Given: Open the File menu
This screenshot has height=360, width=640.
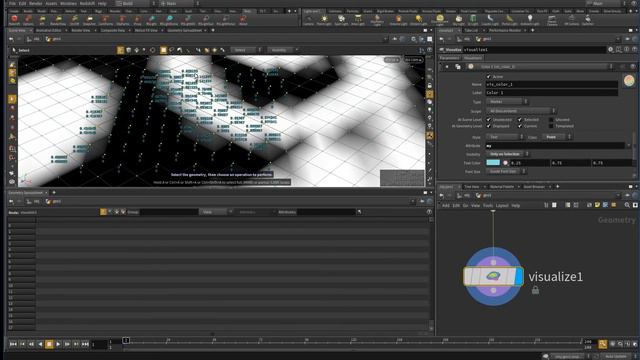Looking at the screenshot, I should (12, 3).
